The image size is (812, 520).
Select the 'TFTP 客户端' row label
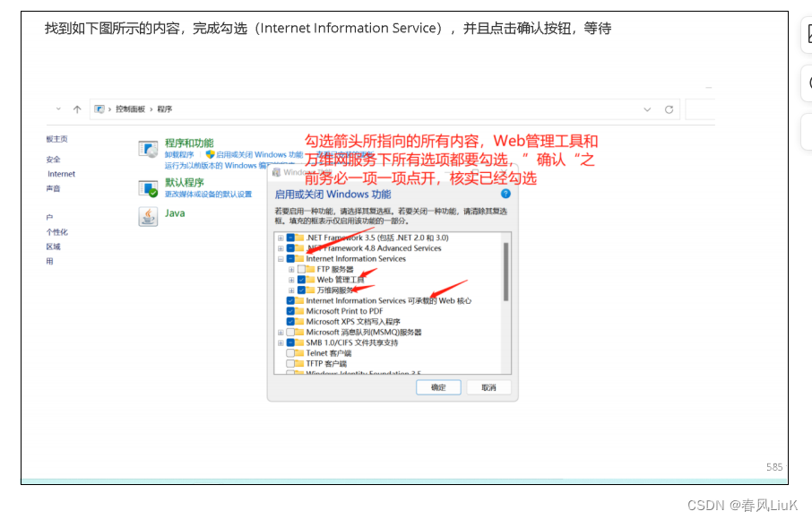point(326,364)
